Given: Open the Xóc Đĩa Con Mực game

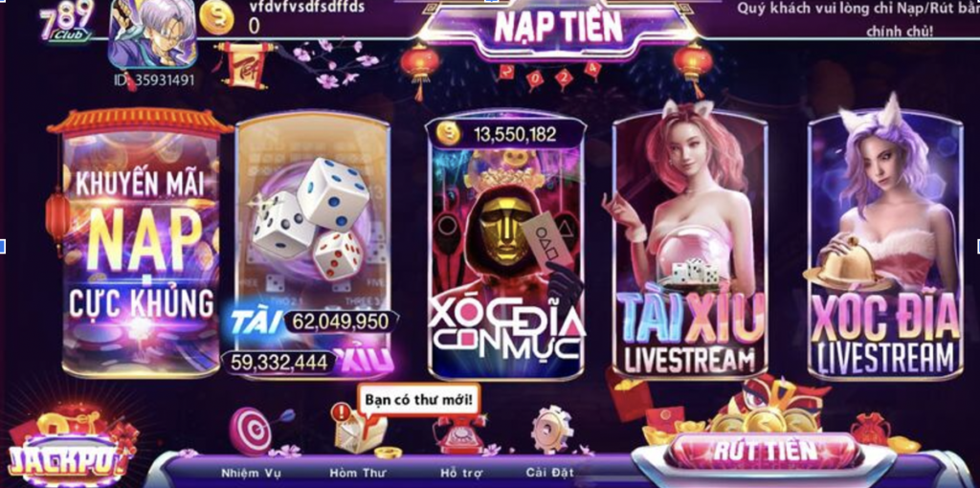Looking at the screenshot, I should click(x=505, y=248).
